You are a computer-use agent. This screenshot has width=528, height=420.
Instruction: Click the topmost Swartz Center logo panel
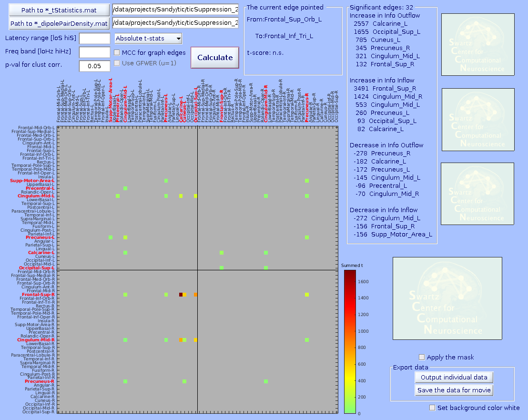click(478, 44)
